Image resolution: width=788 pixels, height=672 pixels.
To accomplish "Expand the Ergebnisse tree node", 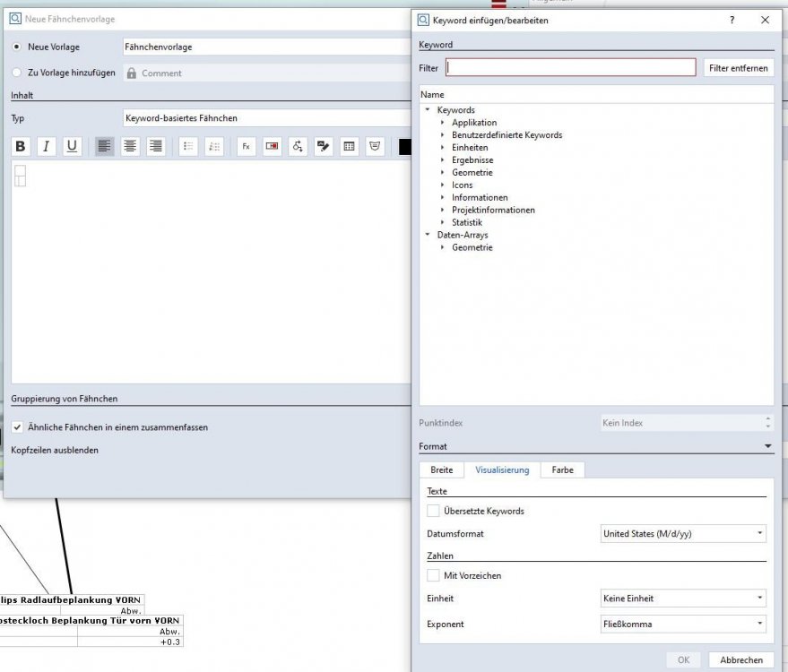I will click(443, 160).
